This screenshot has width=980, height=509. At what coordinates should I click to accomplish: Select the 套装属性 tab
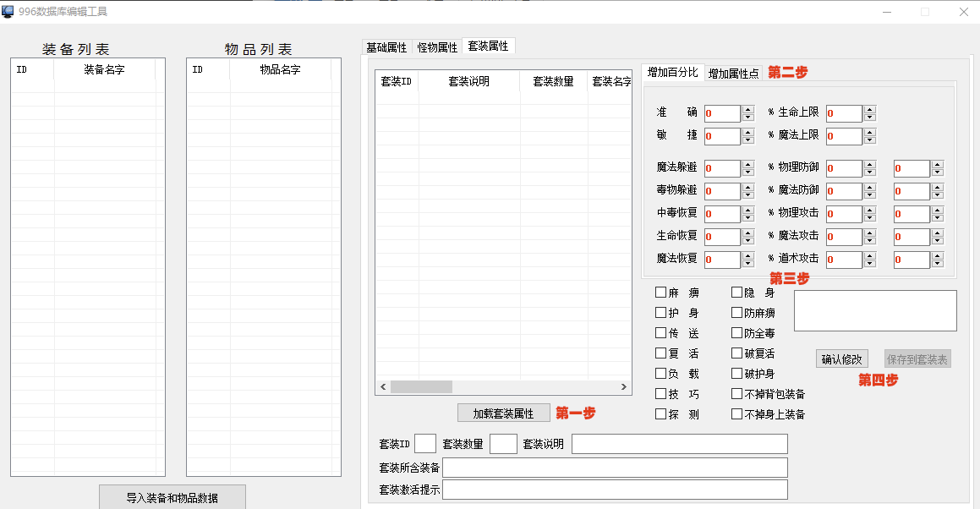click(488, 47)
